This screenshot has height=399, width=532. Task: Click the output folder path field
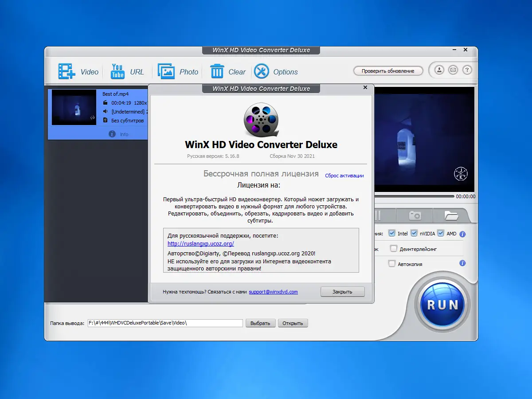[x=165, y=323]
